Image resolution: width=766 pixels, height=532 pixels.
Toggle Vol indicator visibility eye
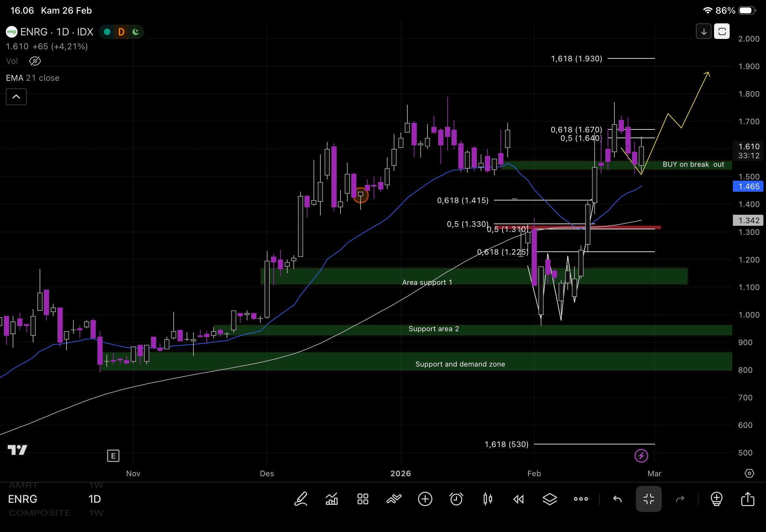click(x=35, y=61)
